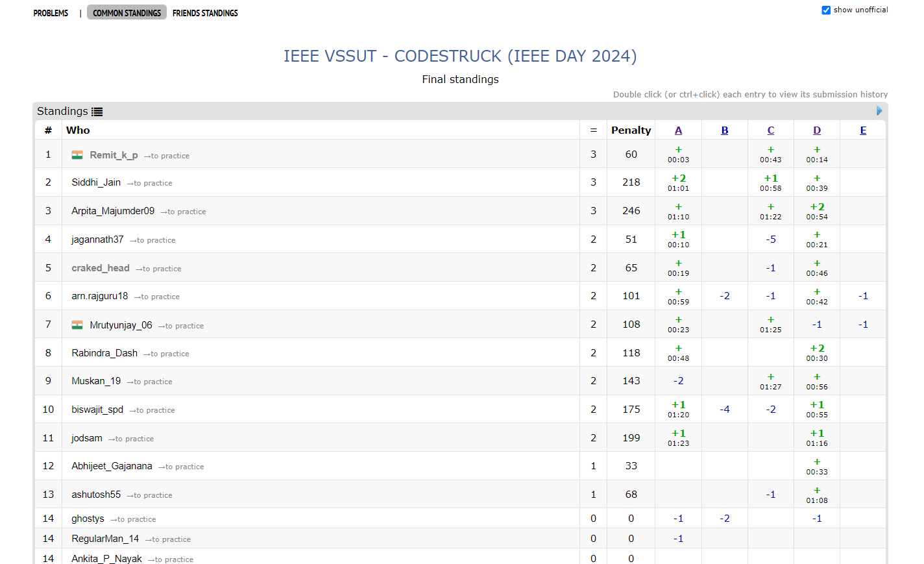The width and height of the screenshot is (924, 564).
Task: Open Rabindra_Dash's user profile
Action: pos(104,353)
